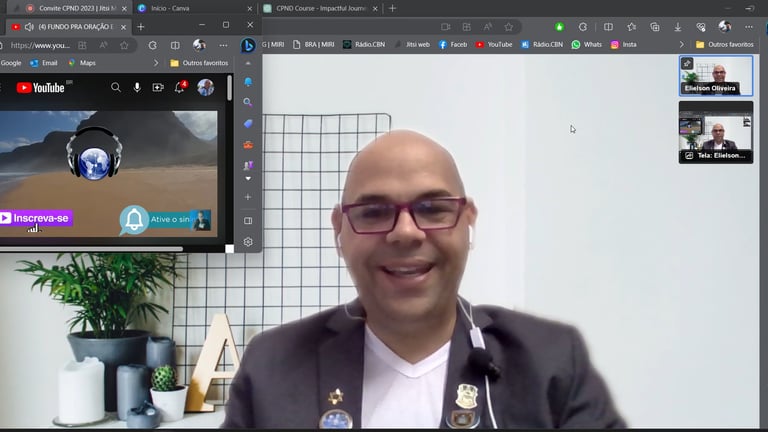Open Outros favoritos folder in YouTube window
This screenshot has height=432, width=768.
[x=199, y=63]
